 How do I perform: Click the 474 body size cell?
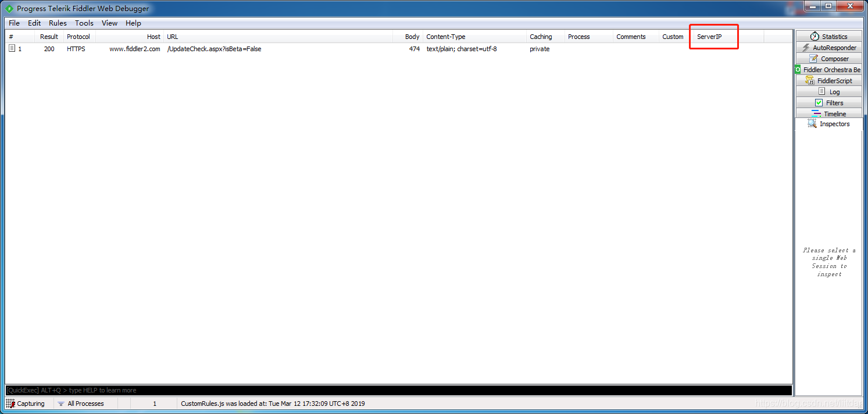(x=414, y=49)
